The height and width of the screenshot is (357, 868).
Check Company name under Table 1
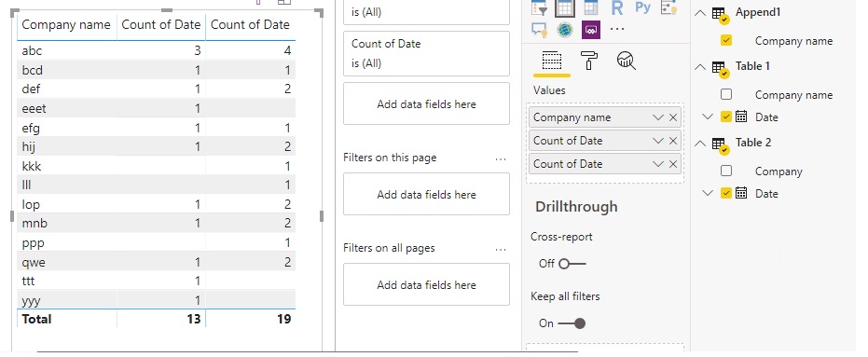[726, 95]
